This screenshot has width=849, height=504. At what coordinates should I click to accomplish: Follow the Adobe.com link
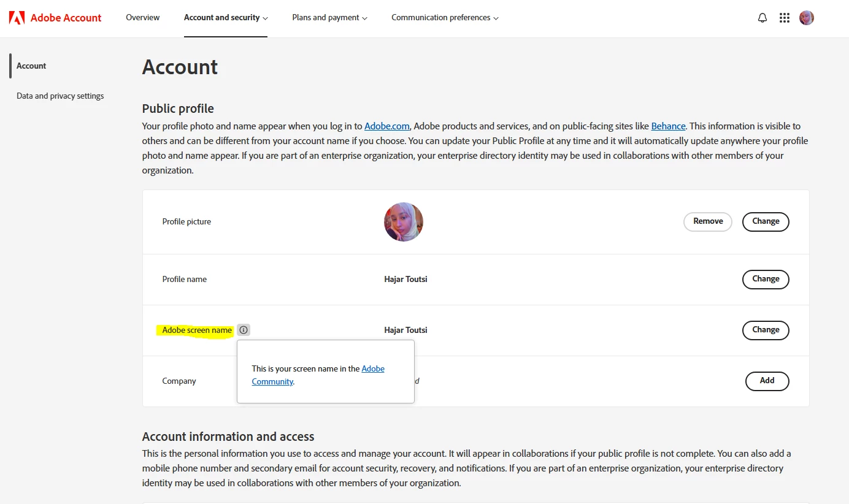pyautogui.click(x=387, y=126)
